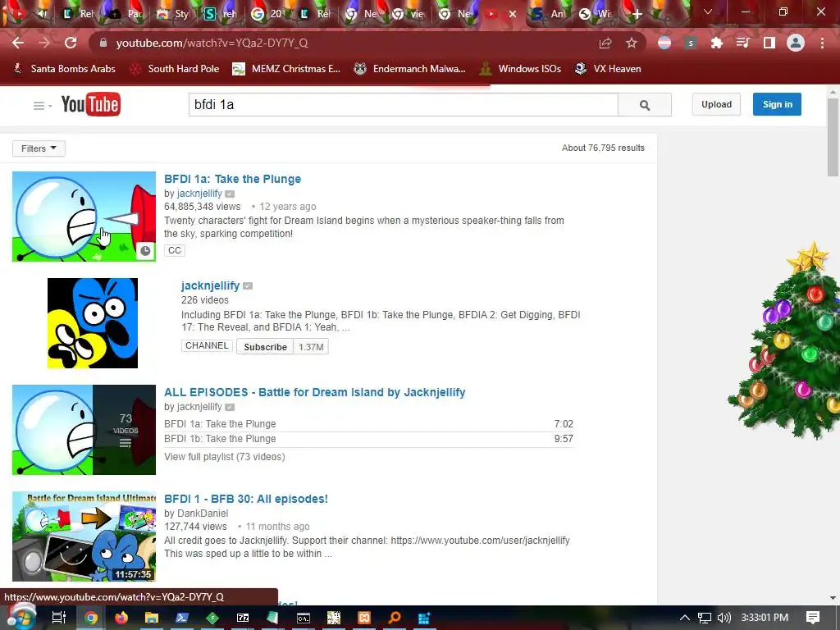Click the YouTube logo
This screenshot has width=840, height=630.
[90, 104]
